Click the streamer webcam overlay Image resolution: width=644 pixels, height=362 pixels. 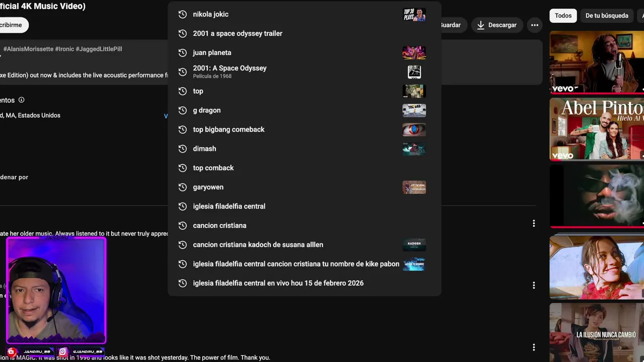pos(56,291)
